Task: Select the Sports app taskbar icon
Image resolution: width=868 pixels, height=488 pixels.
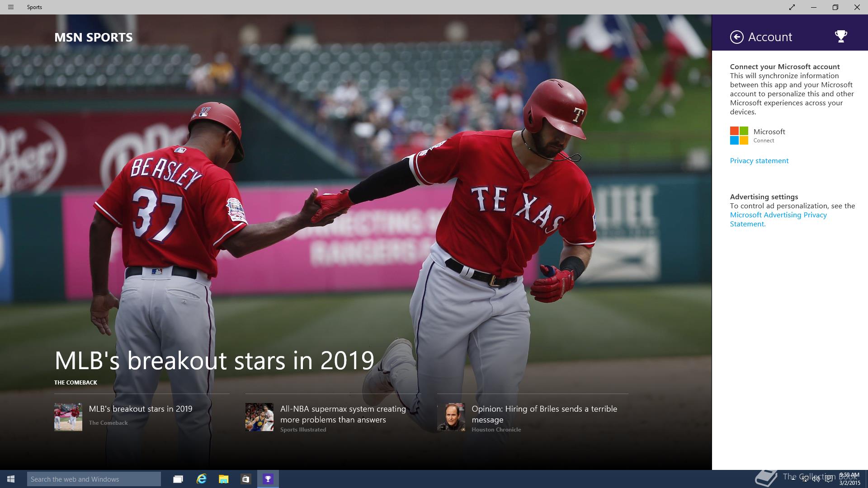Action: [x=268, y=479]
